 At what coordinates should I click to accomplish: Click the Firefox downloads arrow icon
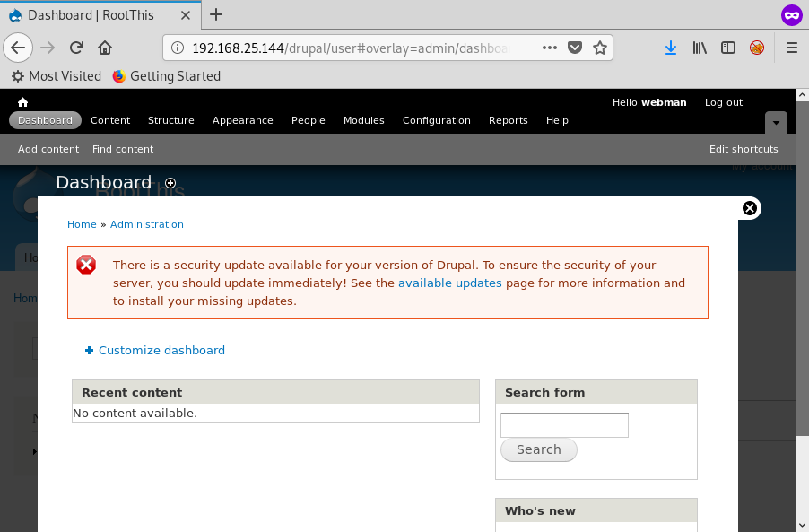point(670,48)
